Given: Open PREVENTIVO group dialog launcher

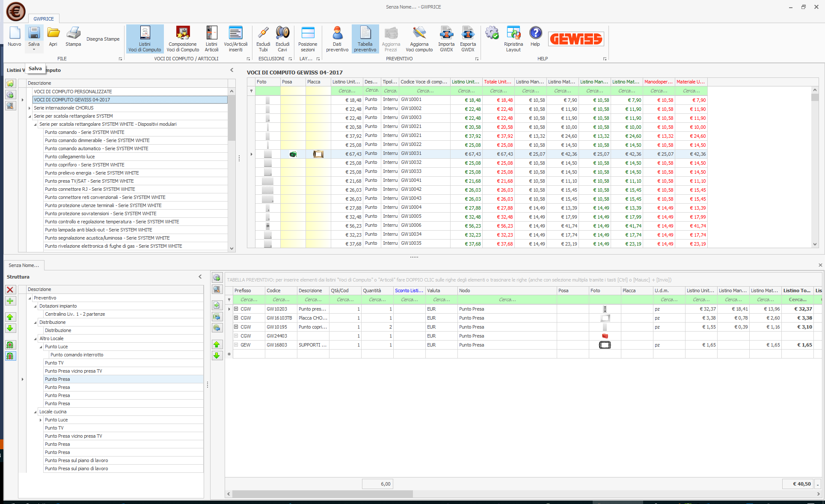Looking at the screenshot, I should (x=477, y=59).
